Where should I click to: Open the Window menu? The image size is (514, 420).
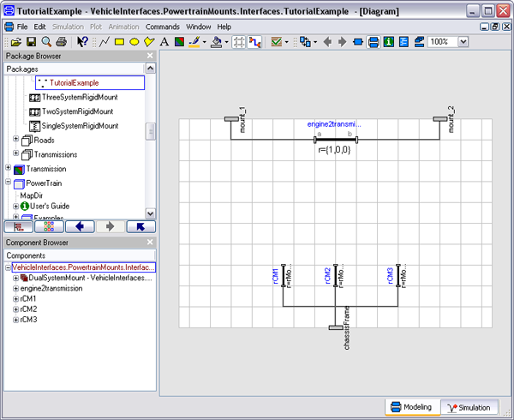(199, 27)
